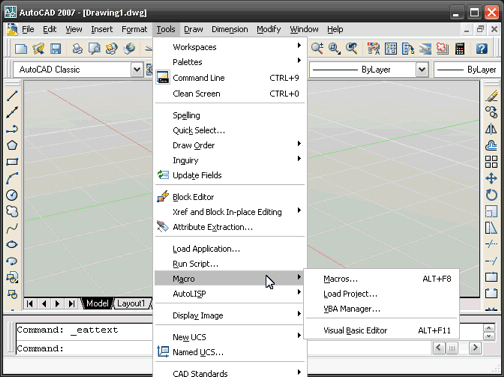
Task: Choose Attribute Extraction... entry
Action: pyautogui.click(x=230, y=227)
